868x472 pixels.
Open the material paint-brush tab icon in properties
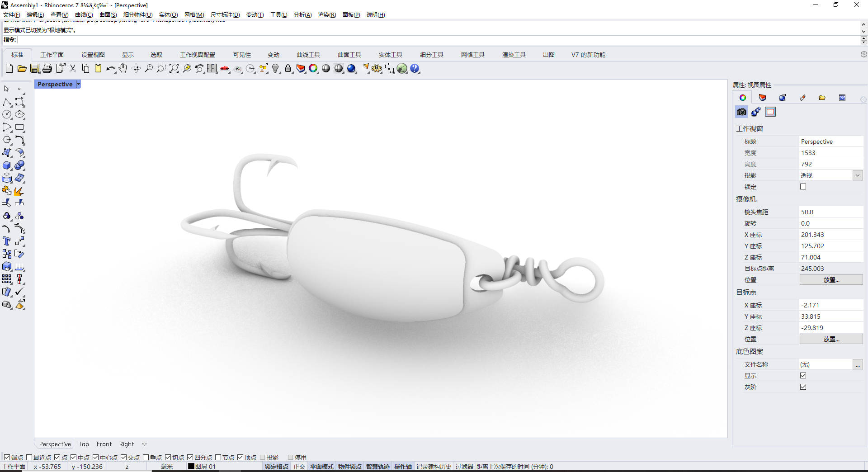(x=802, y=98)
